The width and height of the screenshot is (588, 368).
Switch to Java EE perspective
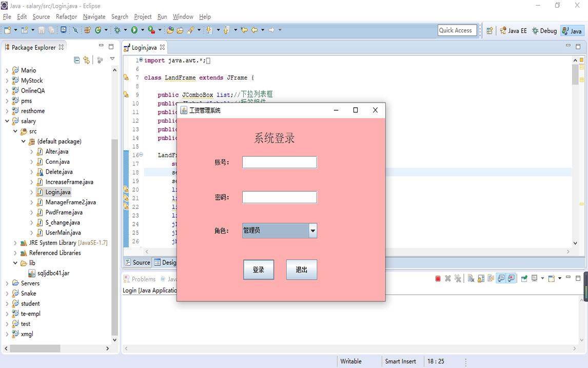(x=513, y=31)
